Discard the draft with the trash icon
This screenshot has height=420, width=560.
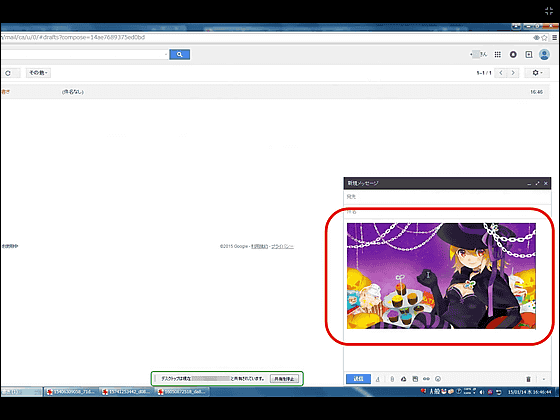pyautogui.click(x=528, y=379)
